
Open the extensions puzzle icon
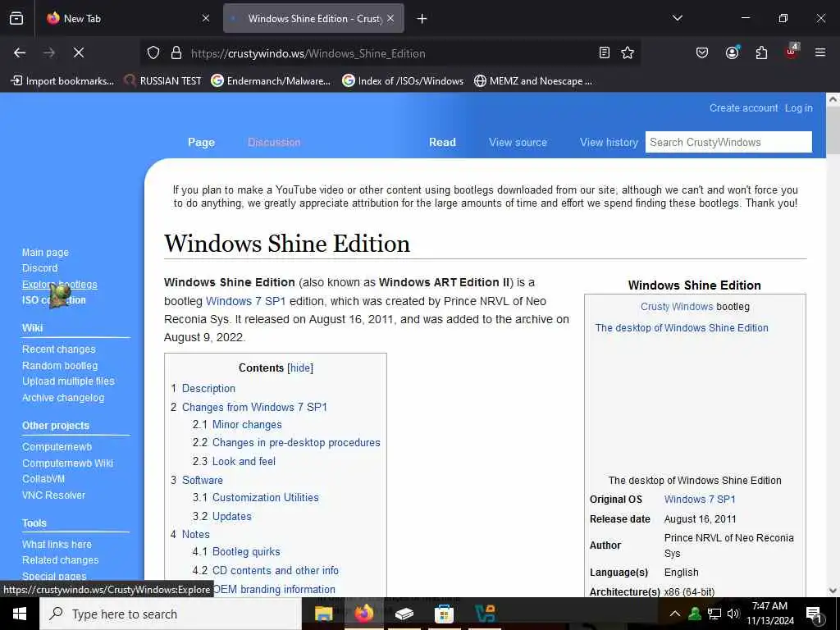click(761, 52)
